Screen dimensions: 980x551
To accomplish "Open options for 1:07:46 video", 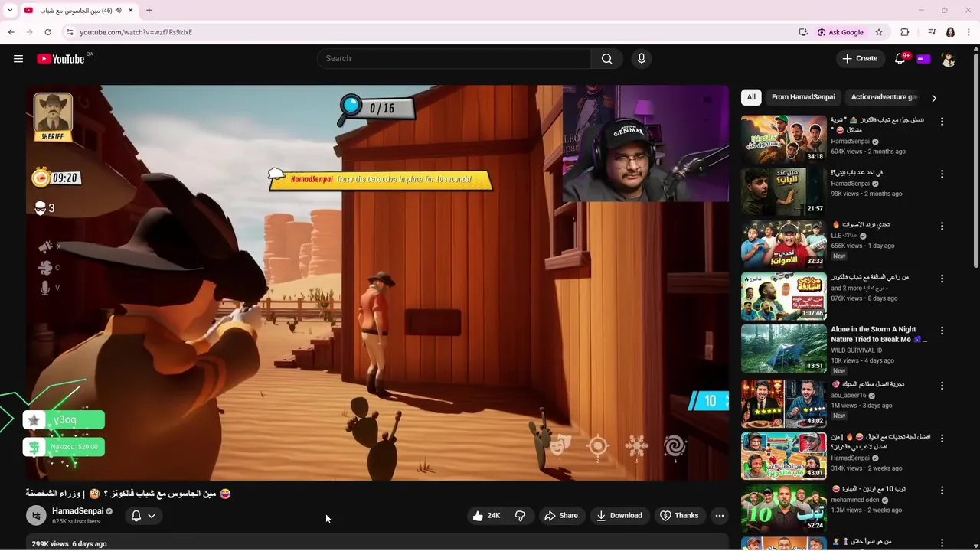I will [x=942, y=279].
